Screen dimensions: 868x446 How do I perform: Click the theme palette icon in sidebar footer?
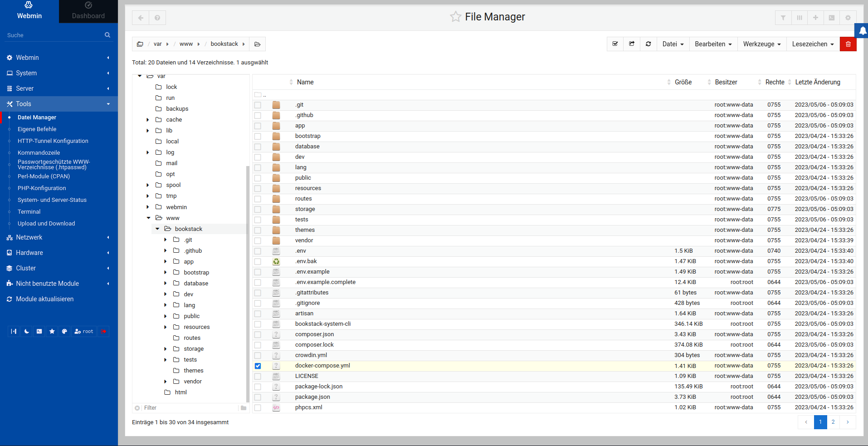pyautogui.click(x=65, y=331)
